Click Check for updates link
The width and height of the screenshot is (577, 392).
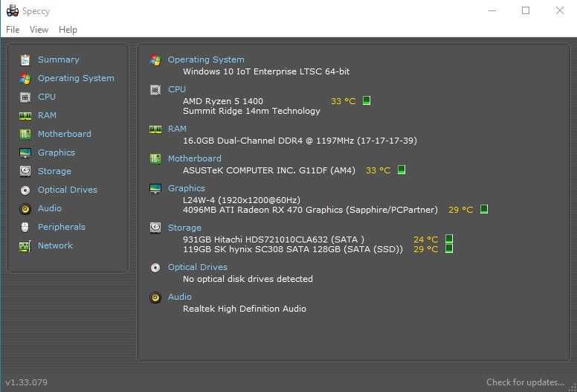click(525, 382)
